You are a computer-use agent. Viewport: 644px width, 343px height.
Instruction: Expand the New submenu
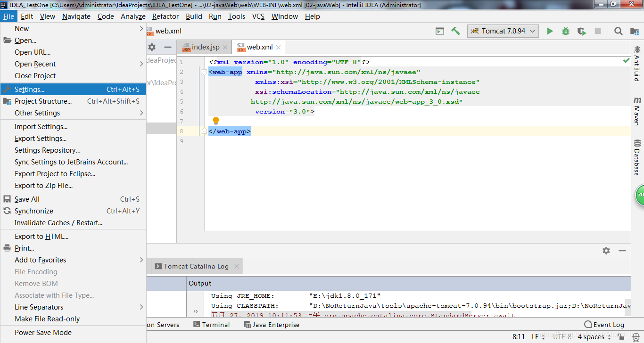73,29
